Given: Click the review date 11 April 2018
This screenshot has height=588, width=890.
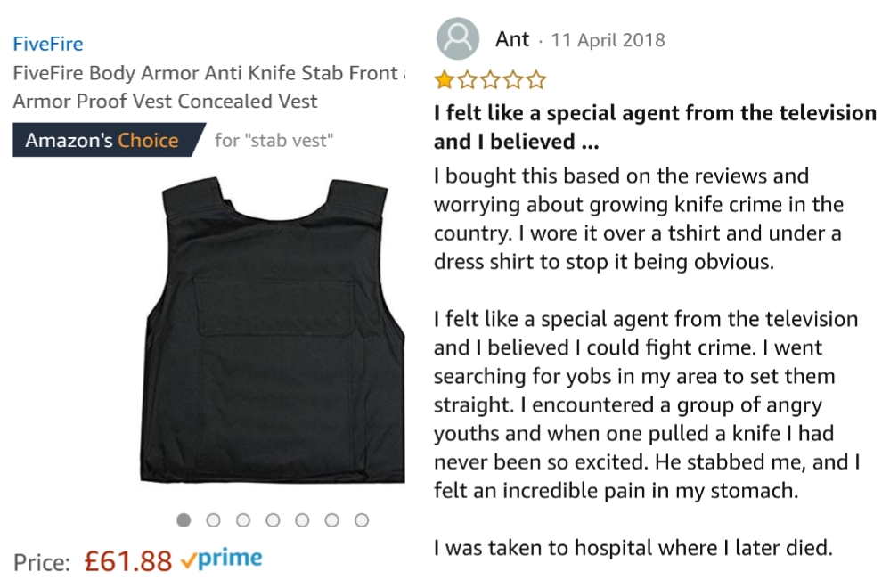Looking at the screenshot, I should pos(608,41).
